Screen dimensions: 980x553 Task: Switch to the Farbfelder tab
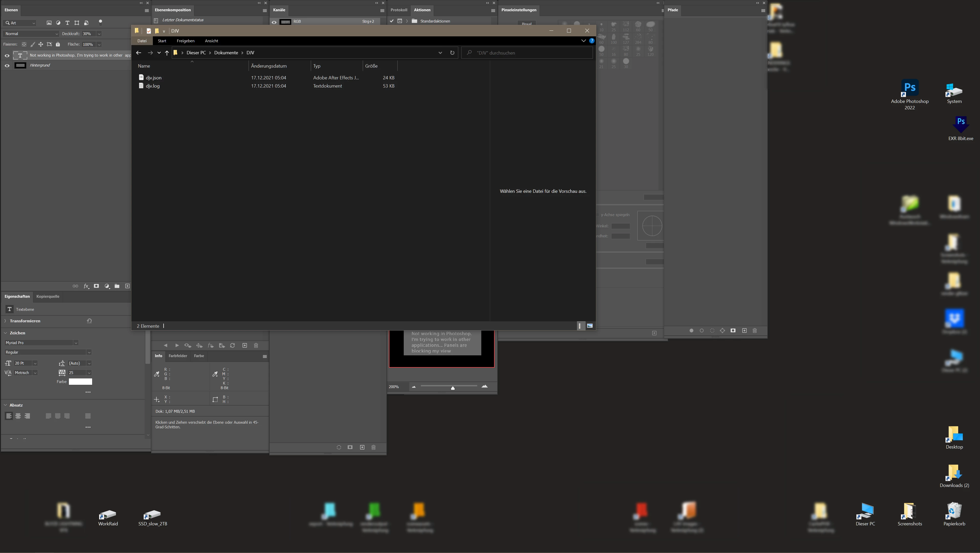coord(178,356)
